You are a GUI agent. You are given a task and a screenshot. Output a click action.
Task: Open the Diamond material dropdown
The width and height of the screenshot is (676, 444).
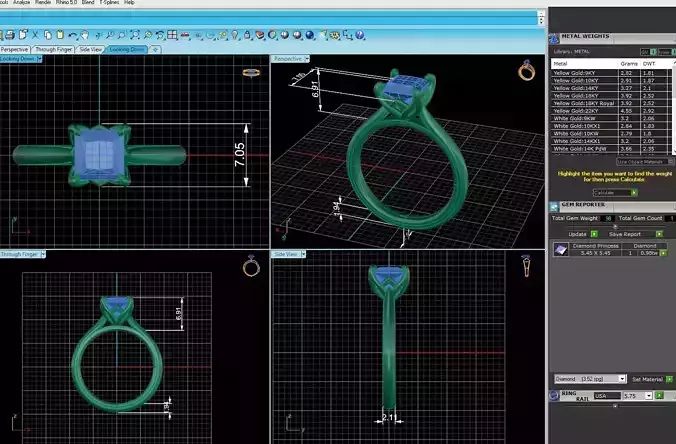click(x=590, y=379)
